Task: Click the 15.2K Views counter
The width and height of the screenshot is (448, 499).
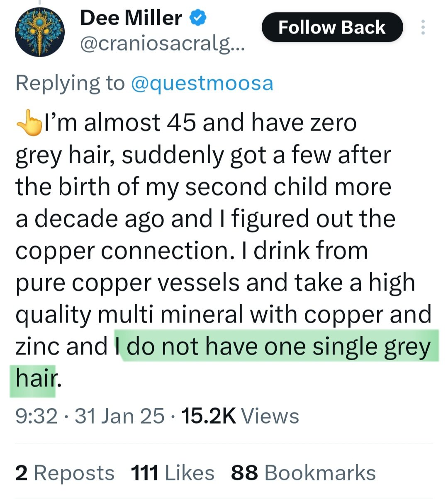Action: point(240,416)
